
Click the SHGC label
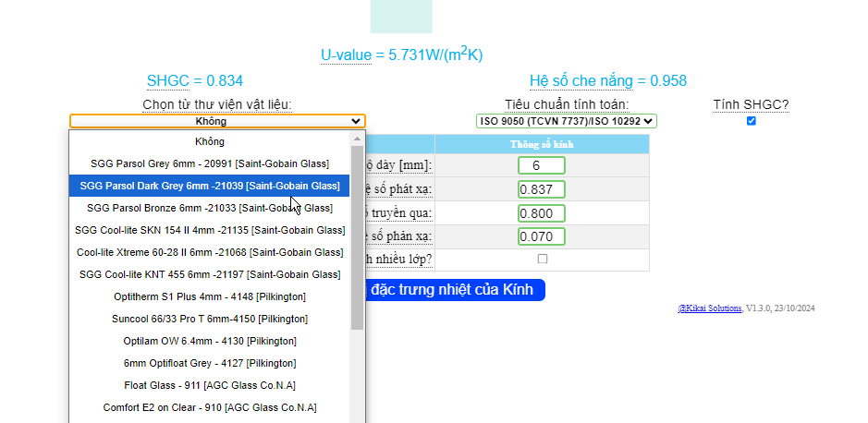point(168,81)
